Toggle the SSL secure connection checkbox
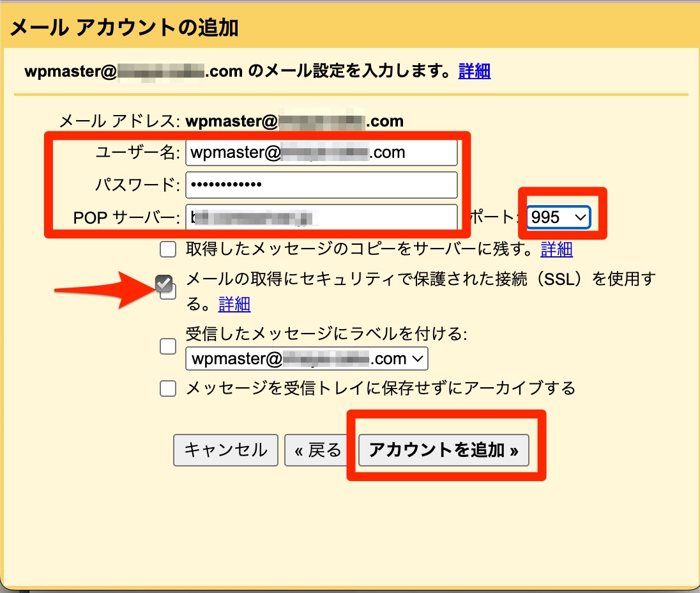The width and height of the screenshot is (700, 593). [x=164, y=284]
